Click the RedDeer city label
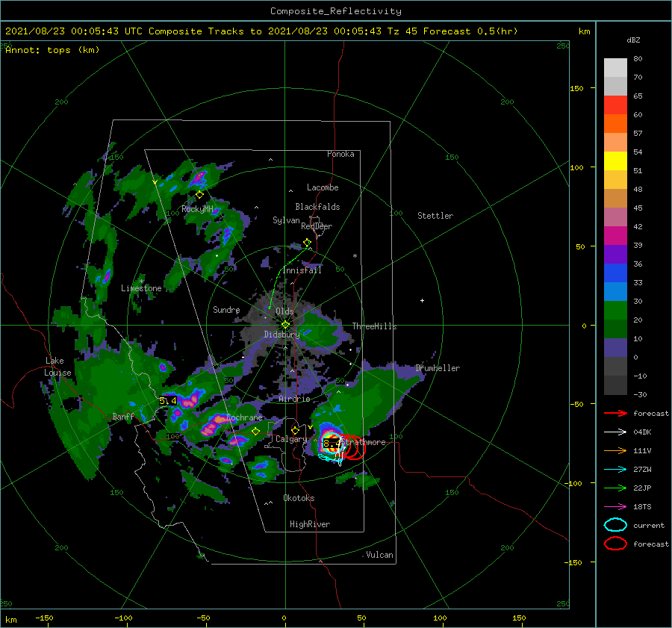The height and width of the screenshot is (628, 672). [x=317, y=226]
